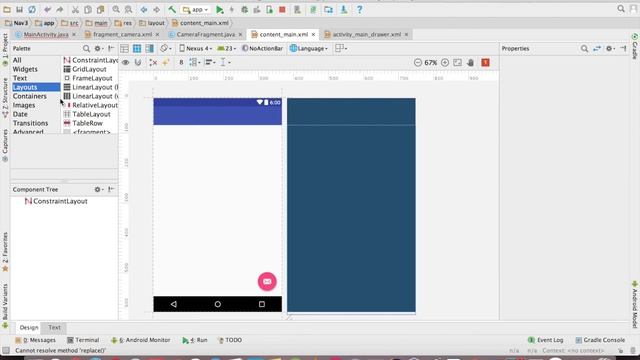Click the Cut scissors icon
Screen dimensions: 640x360
pos(75,9)
